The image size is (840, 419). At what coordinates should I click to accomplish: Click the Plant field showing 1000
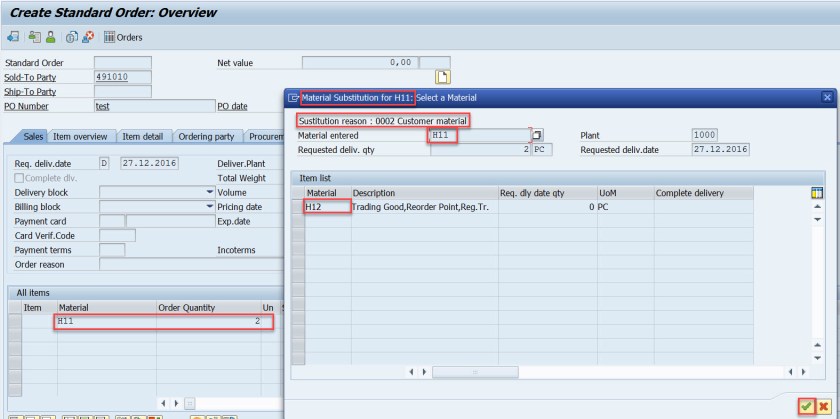point(704,135)
